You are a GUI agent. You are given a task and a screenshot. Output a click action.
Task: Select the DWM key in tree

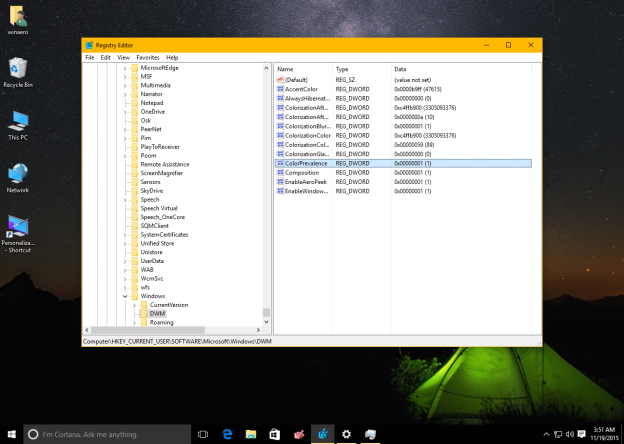click(157, 314)
